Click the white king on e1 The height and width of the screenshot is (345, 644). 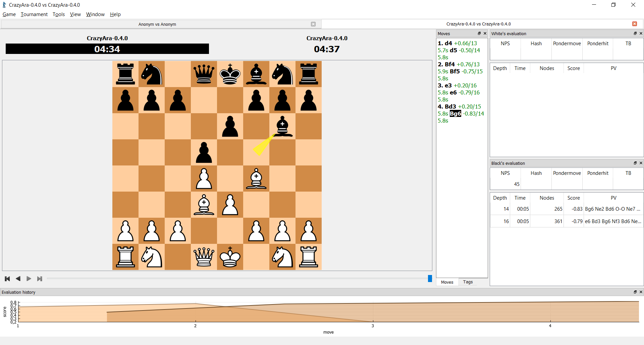click(x=230, y=257)
